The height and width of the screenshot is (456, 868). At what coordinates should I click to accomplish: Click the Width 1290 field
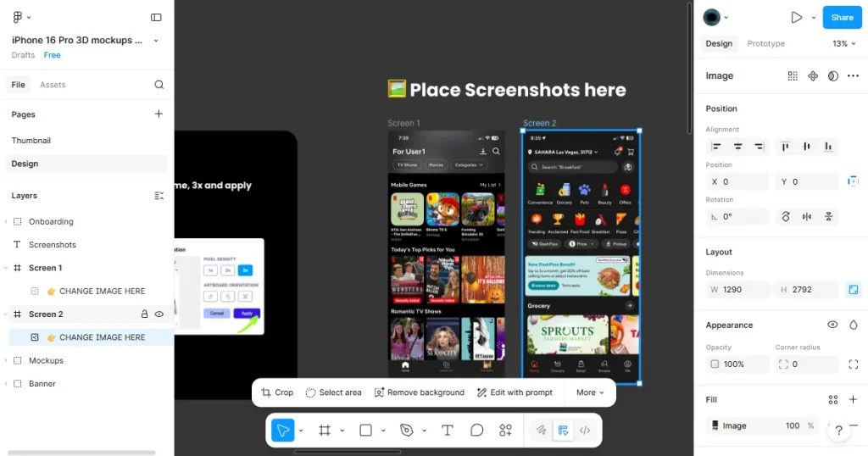(x=737, y=289)
